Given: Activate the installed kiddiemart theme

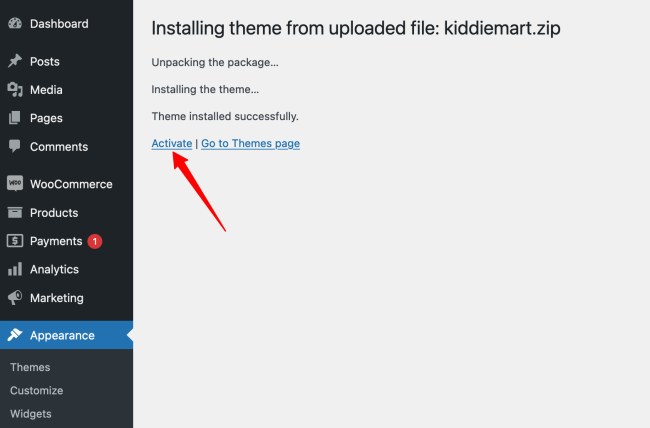Looking at the screenshot, I should click(x=171, y=143).
